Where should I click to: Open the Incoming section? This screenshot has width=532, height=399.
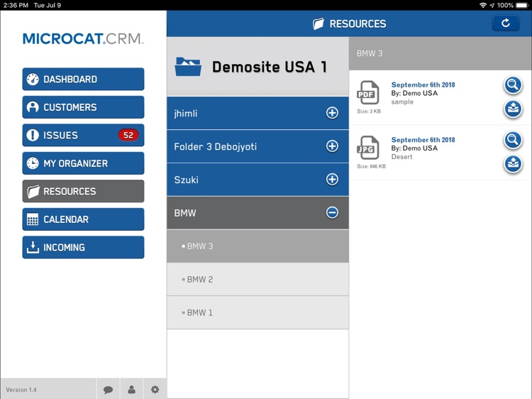coord(83,247)
